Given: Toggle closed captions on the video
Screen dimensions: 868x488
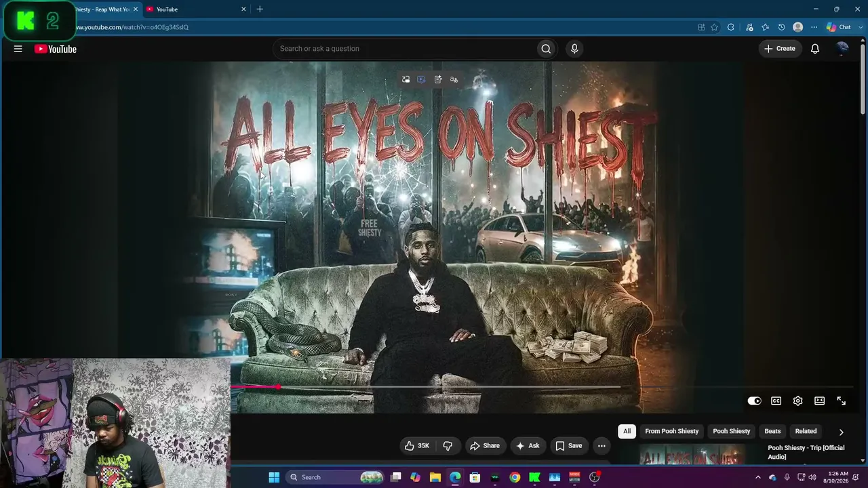Looking at the screenshot, I should click(x=776, y=401).
